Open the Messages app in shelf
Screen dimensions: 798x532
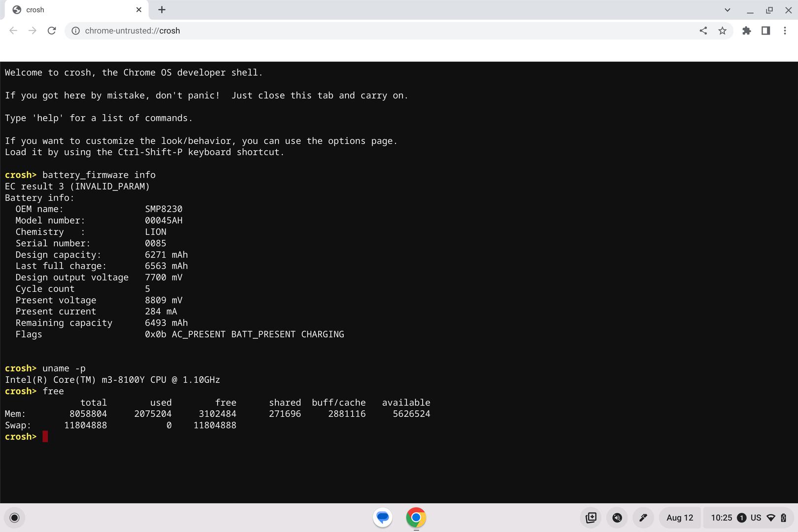[x=383, y=518]
